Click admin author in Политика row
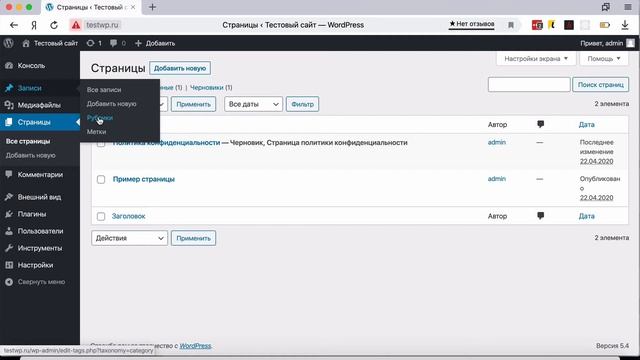This screenshot has height=360, width=640. [497, 142]
